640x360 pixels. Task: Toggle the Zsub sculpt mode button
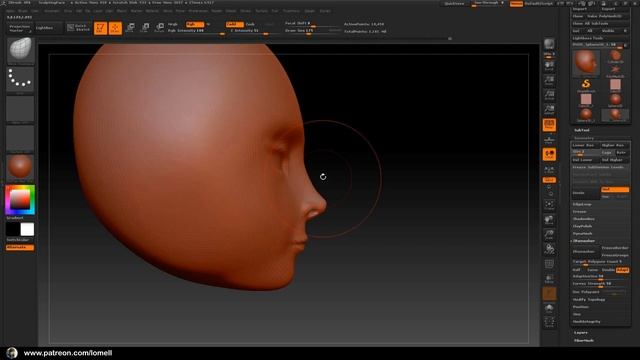tap(251, 24)
